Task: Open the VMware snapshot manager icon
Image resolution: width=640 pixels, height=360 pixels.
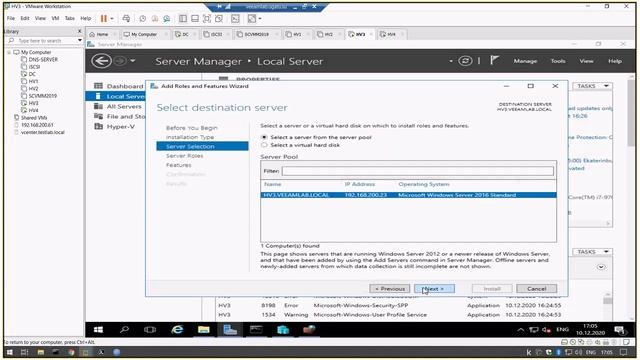Action: 167,18
